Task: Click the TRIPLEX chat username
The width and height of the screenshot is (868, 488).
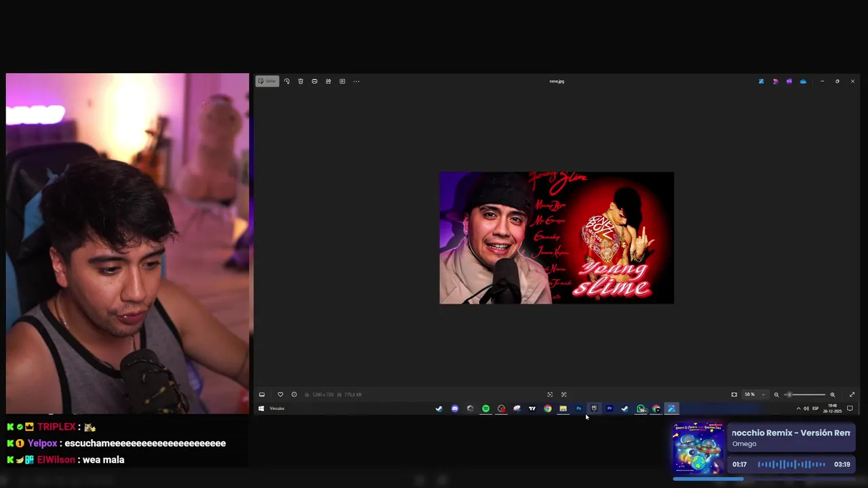Action: click(56, 427)
